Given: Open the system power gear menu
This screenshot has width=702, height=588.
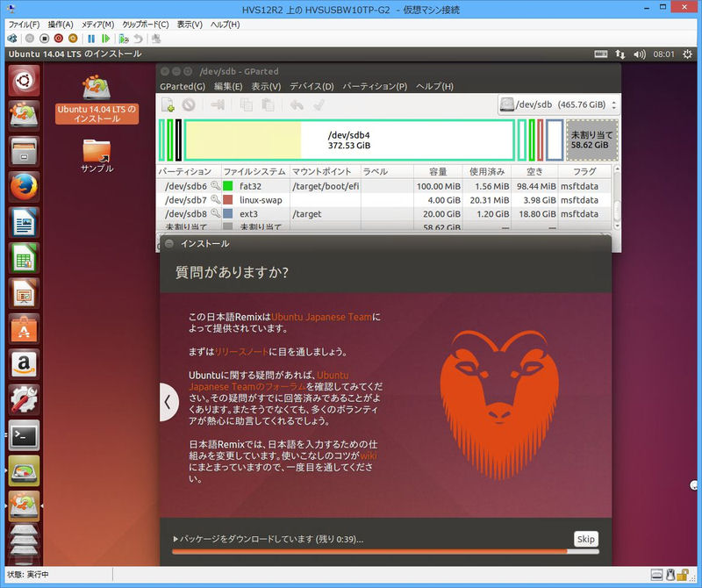Looking at the screenshot, I should tap(687, 54).
